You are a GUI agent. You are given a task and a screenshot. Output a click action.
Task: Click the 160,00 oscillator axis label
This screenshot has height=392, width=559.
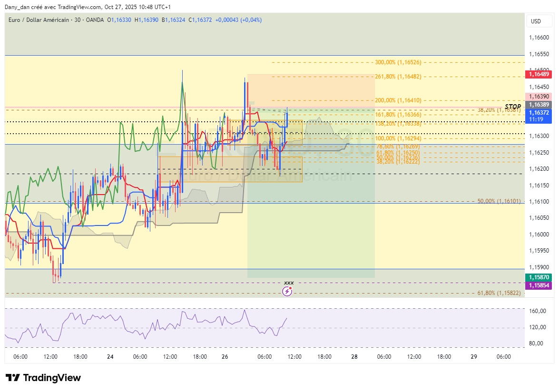click(x=538, y=311)
